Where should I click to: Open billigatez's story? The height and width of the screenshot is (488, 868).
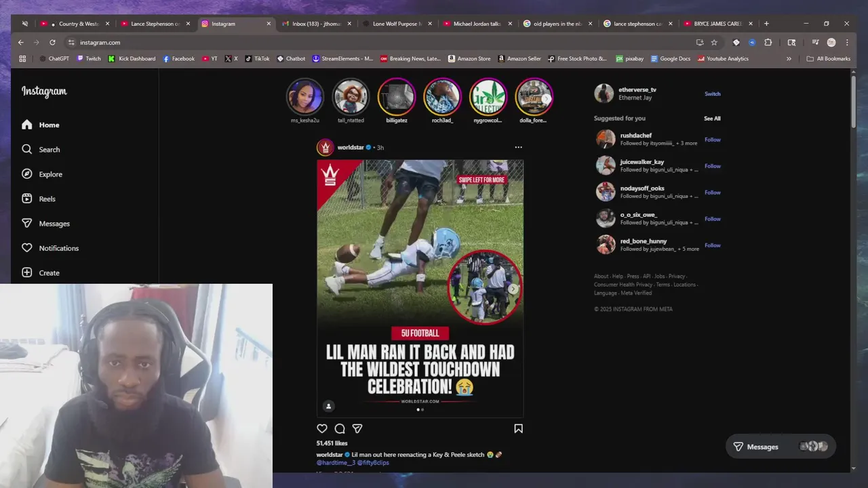coord(397,97)
